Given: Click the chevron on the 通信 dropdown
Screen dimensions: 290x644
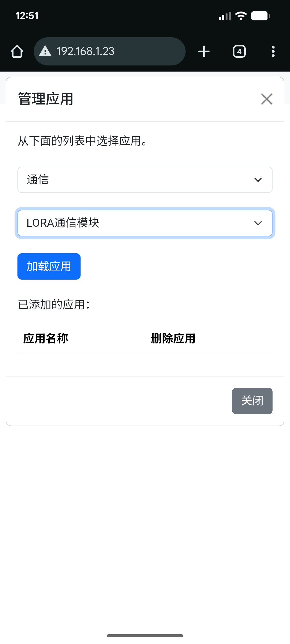Looking at the screenshot, I should (x=258, y=180).
